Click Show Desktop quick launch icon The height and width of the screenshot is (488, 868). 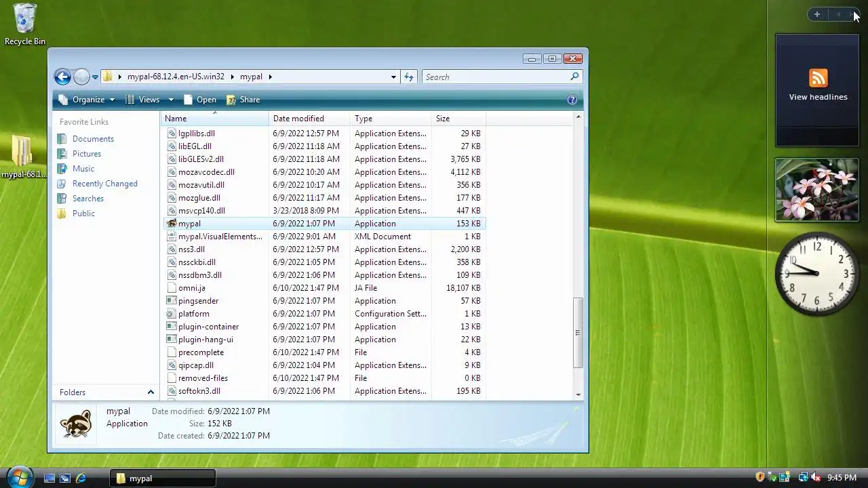click(49, 479)
